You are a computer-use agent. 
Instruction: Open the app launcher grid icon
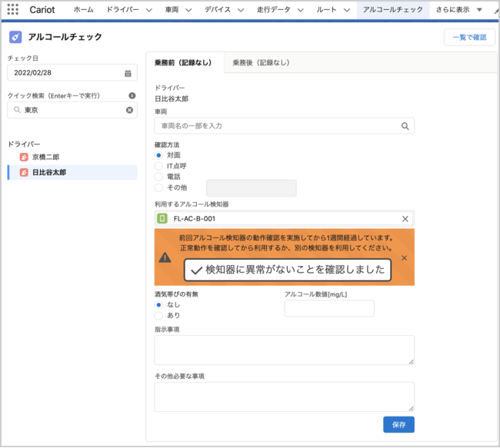[x=13, y=10]
